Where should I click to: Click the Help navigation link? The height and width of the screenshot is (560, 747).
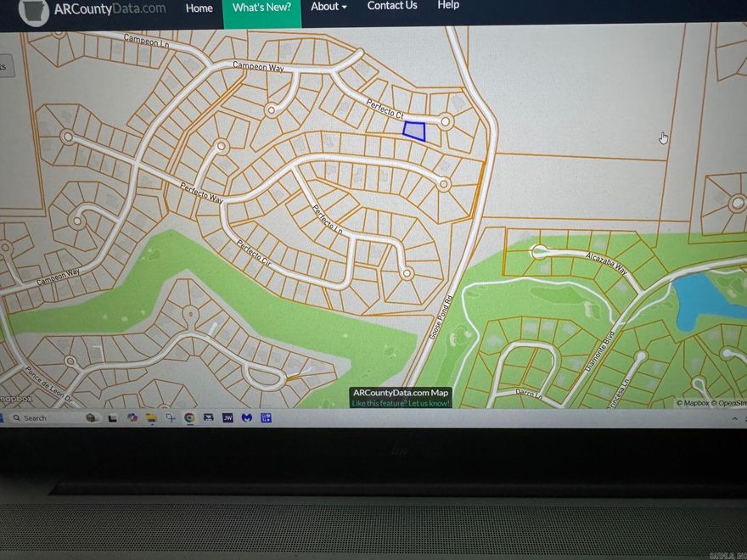(x=448, y=5)
